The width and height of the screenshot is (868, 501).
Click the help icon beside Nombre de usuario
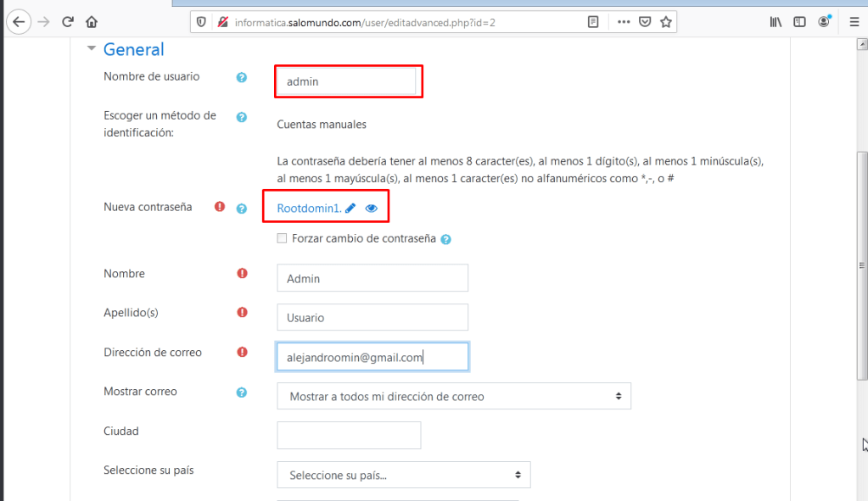(241, 77)
